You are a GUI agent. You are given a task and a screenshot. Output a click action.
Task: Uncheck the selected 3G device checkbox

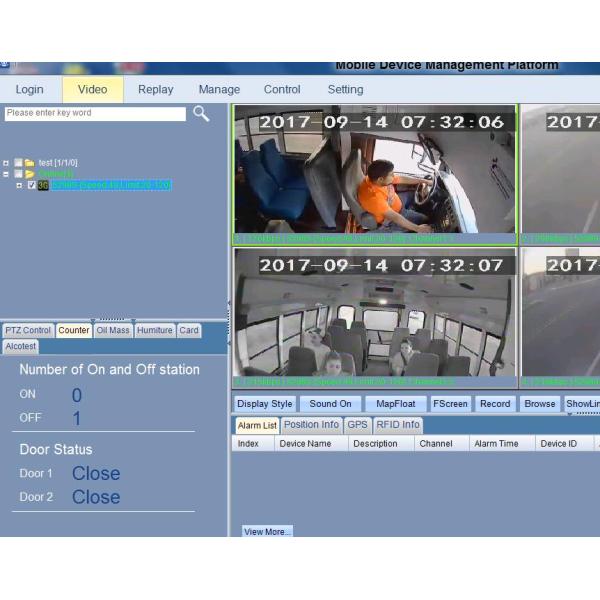point(31,185)
